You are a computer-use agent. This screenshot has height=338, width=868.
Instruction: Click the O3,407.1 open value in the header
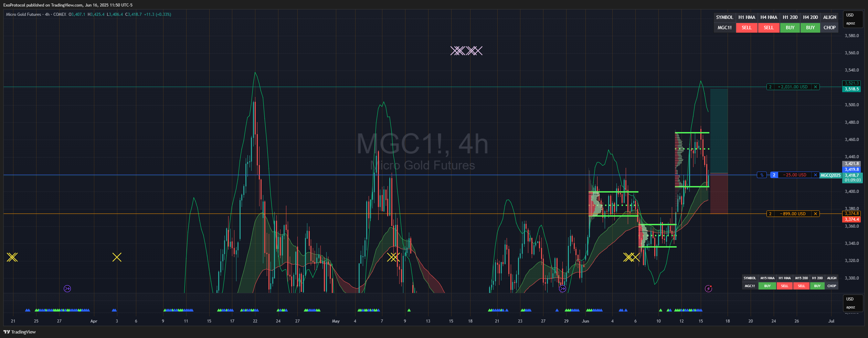pyautogui.click(x=77, y=14)
